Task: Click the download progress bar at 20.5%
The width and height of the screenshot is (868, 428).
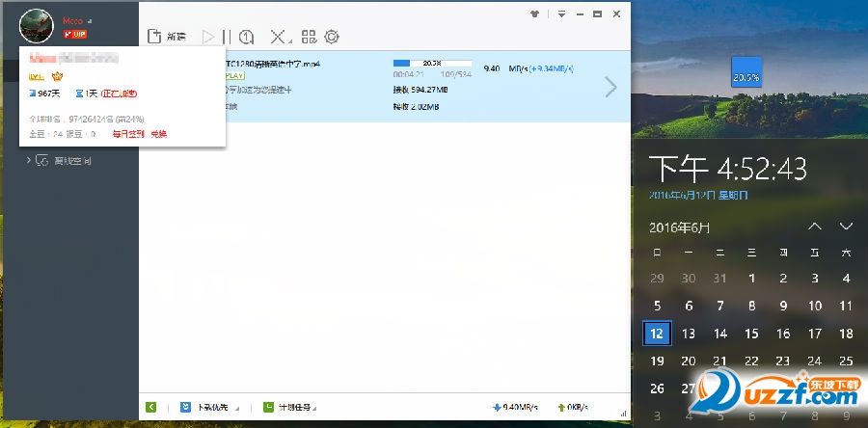Action: pos(430,63)
